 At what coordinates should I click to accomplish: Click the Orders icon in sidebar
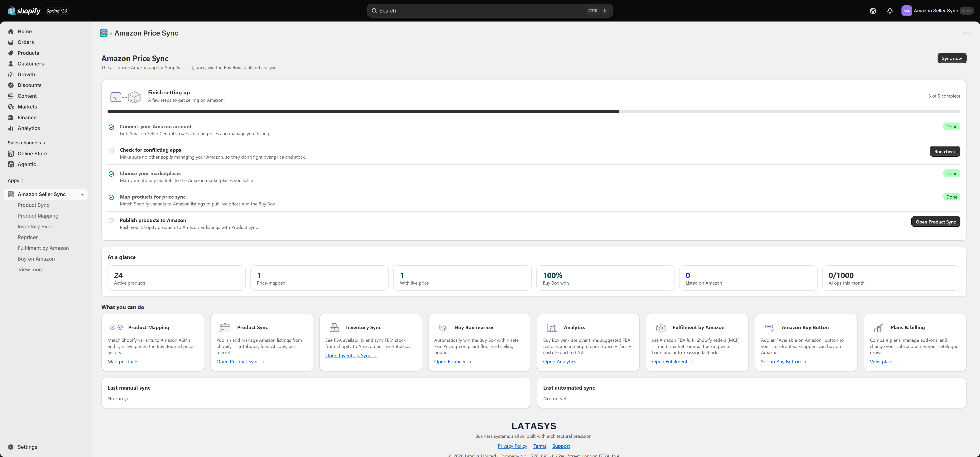[11, 42]
